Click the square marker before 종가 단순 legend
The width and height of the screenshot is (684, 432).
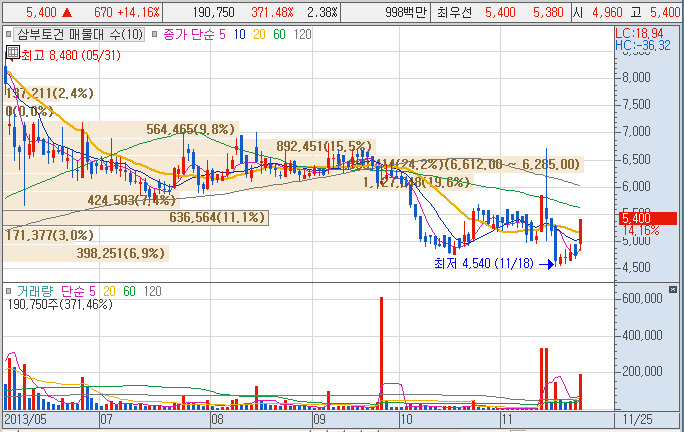tap(154, 34)
